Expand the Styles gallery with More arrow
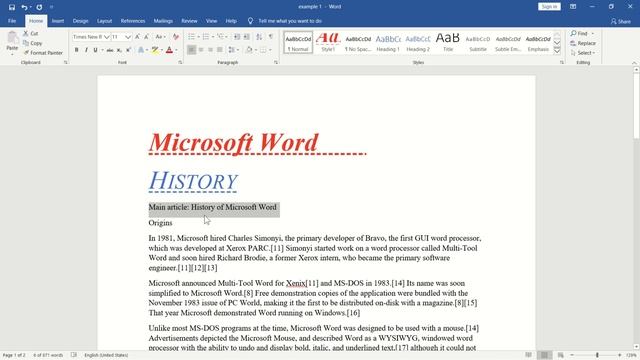The width and height of the screenshot is (640, 360). click(557, 50)
